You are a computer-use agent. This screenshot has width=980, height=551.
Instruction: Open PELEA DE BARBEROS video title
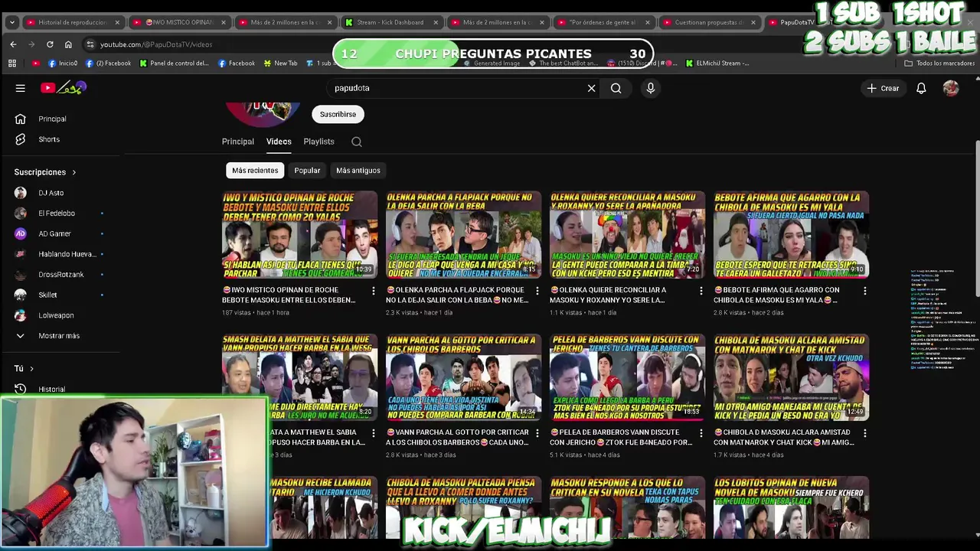point(621,437)
